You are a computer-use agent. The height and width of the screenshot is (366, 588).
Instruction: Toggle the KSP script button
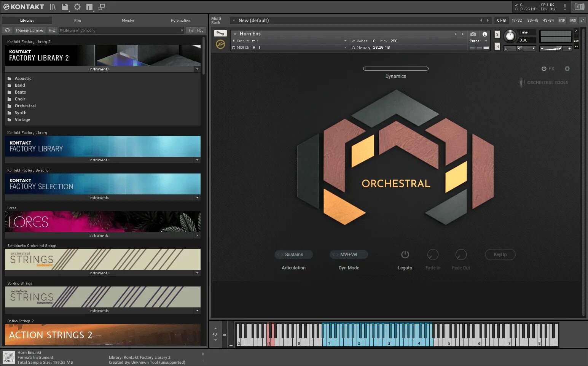click(562, 21)
